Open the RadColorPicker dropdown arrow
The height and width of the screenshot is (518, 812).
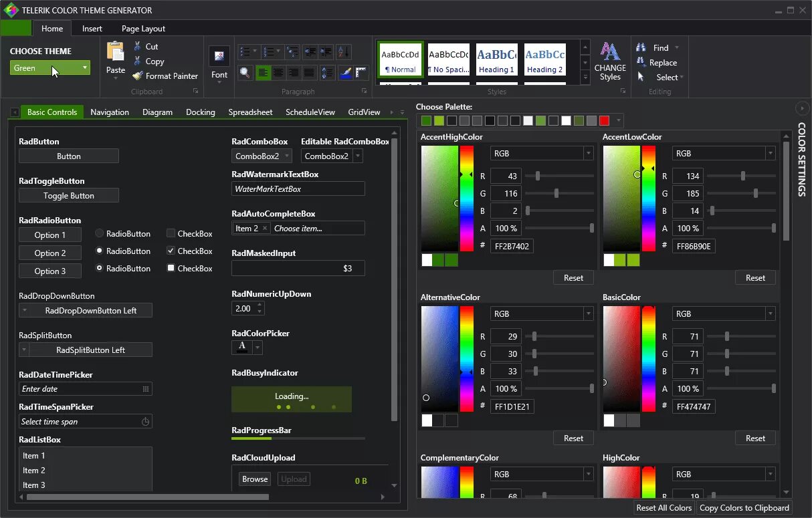[257, 348]
